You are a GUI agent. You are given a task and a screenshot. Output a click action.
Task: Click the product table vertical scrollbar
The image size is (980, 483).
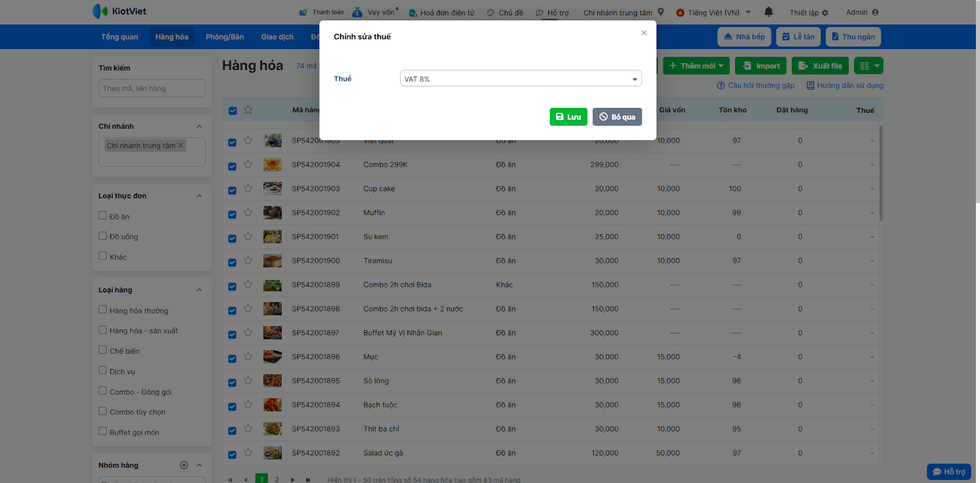pos(881,173)
